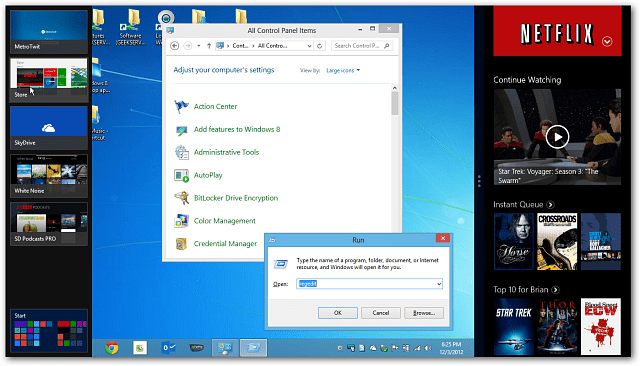The height and width of the screenshot is (366, 640).
Task: Click Cancel in the Run dialog
Action: pos(380,313)
